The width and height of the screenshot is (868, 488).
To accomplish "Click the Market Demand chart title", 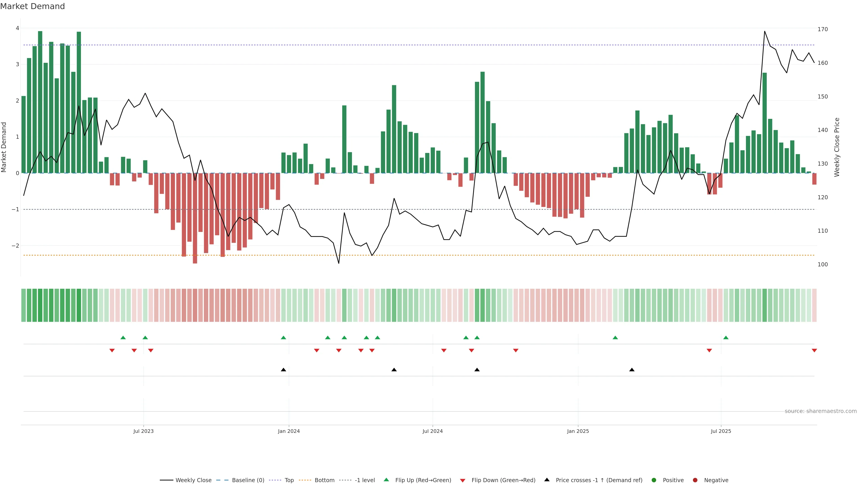I will [32, 6].
